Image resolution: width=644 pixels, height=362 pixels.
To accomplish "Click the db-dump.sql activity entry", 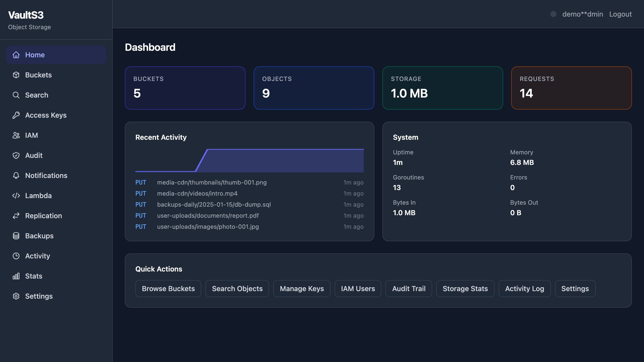I will [250, 205].
